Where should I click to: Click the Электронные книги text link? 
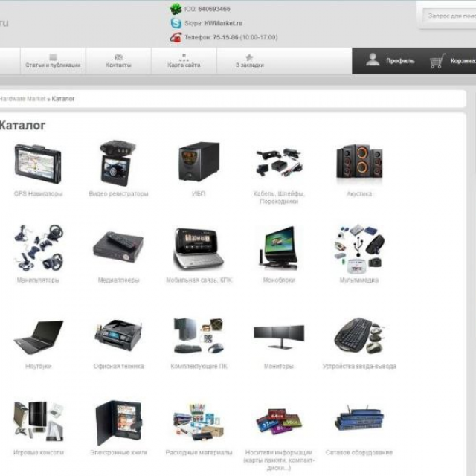118,452
